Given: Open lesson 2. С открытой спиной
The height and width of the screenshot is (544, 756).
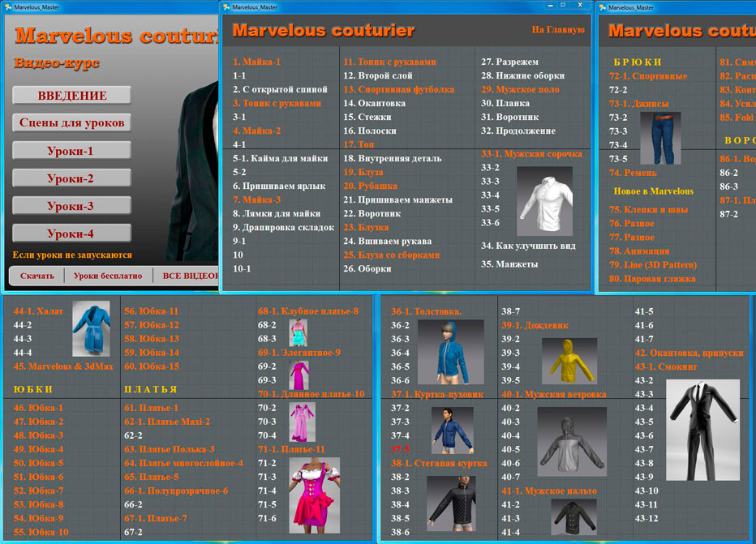Looking at the screenshot, I should click(x=280, y=89).
